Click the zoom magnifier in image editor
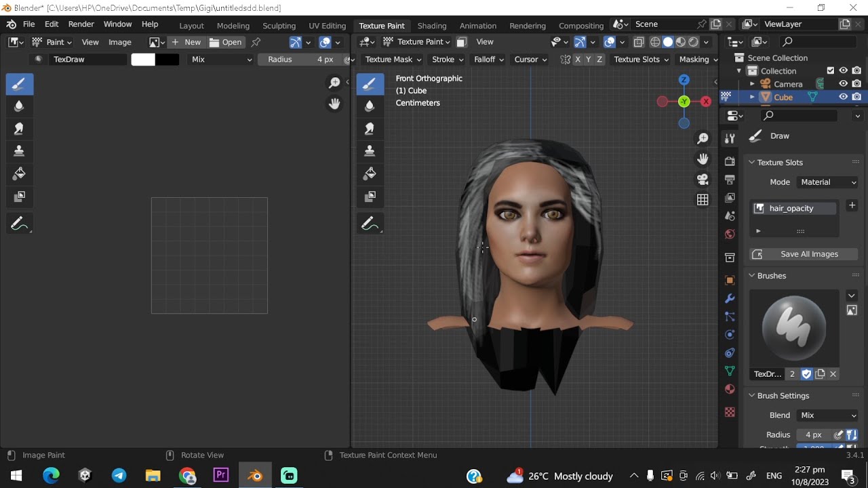The width and height of the screenshot is (868, 488). point(334,83)
